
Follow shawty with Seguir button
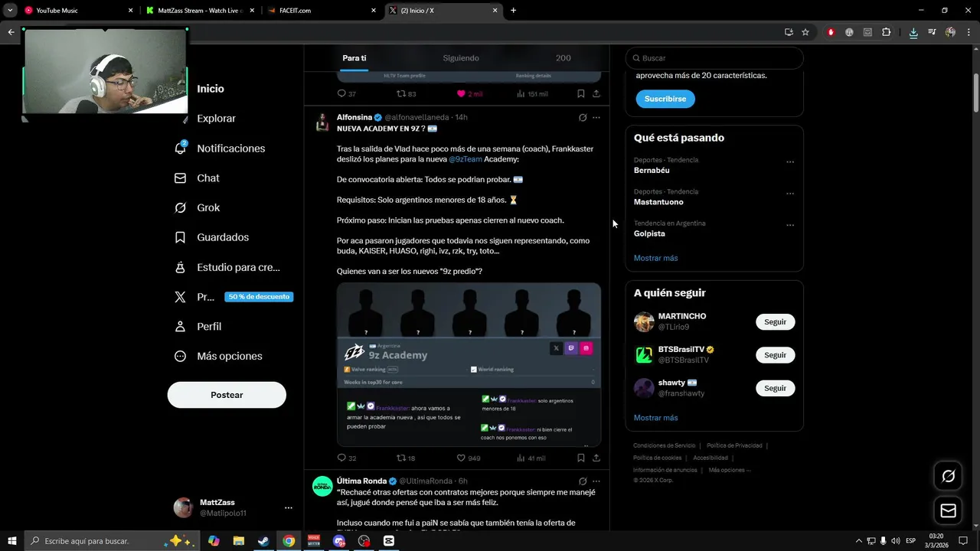coord(775,388)
